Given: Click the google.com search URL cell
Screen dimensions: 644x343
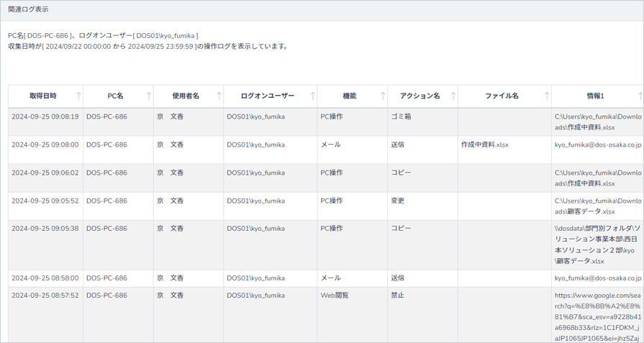Looking at the screenshot, I should [598, 316].
